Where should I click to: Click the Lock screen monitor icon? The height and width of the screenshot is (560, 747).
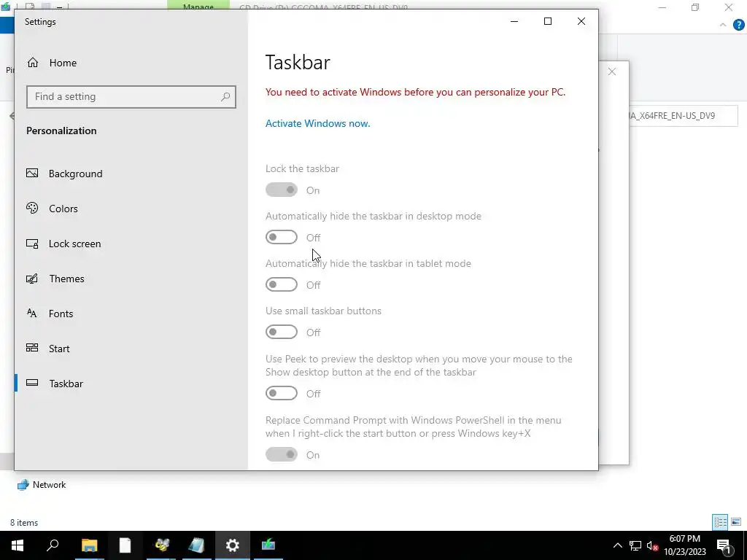pyautogui.click(x=32, y=244)
